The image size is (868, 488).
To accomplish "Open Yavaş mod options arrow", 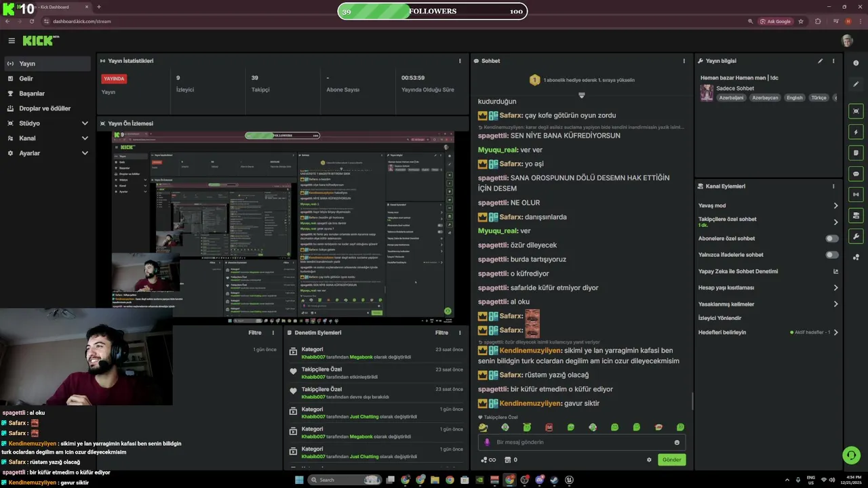I will pyautogui.click(x=835, y=206).
